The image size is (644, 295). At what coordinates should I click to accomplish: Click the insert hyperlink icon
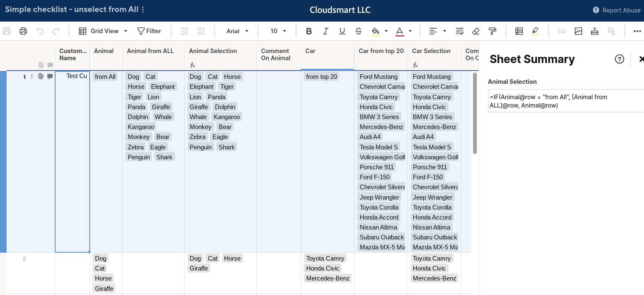[x=562, y=31]
